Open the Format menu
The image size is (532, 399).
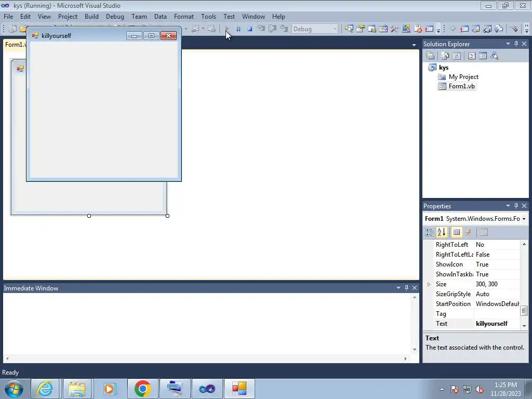(184, 16)
